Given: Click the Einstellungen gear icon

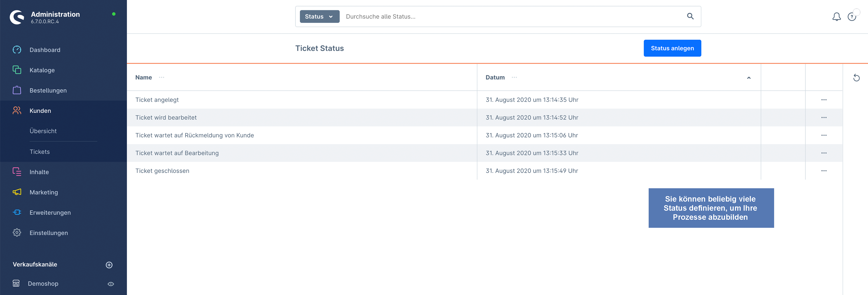Looking at the screenshot, I should [17, 233].
